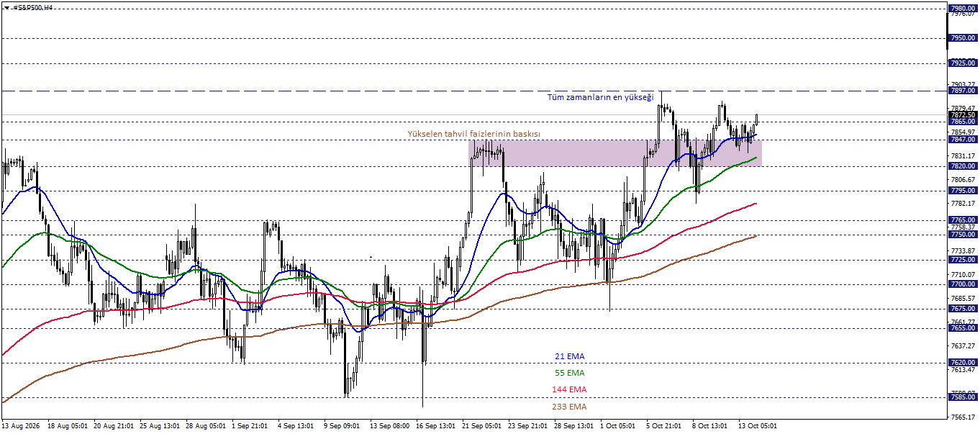Screen dimensions: 980x434
Task: Click the '28 Aug 05:01' time axis label
Action: pos(206,426)
